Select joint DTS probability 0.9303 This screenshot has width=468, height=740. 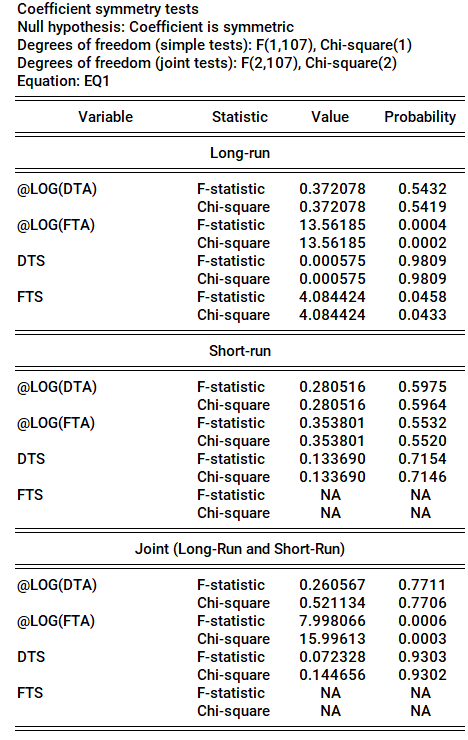click(x=422, y=656)
